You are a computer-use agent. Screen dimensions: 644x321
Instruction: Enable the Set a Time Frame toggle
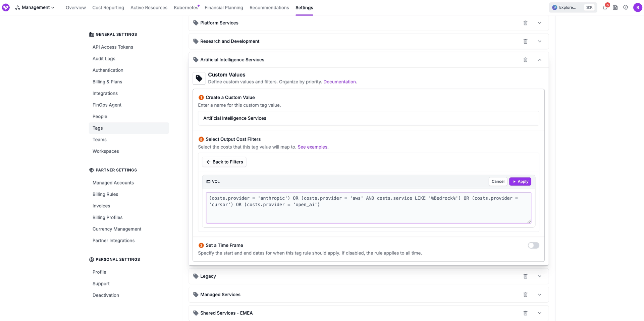(533, 245)
